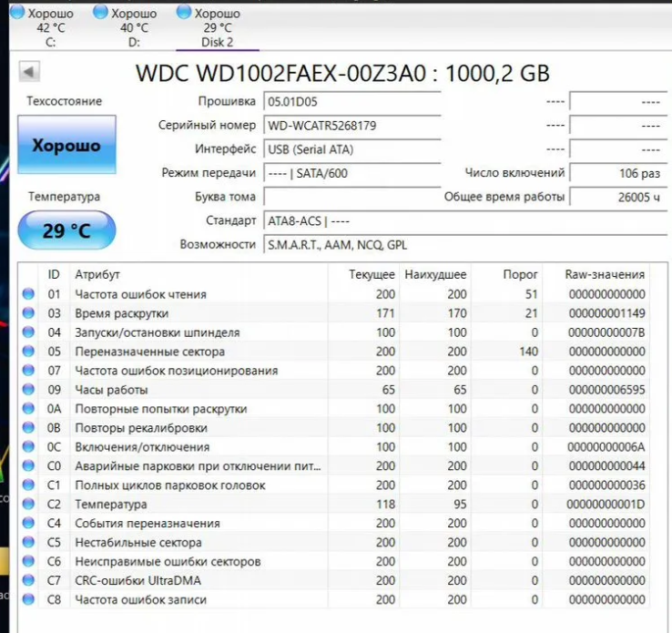Select the Частота ошибок записи row
672x633 pixels.
tap(334, 599)
